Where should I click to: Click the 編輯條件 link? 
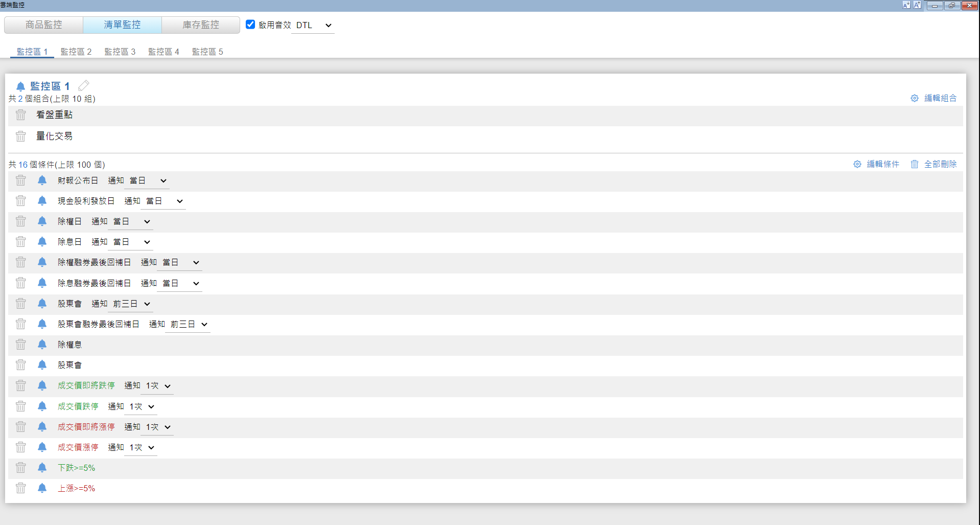[882, 164]
